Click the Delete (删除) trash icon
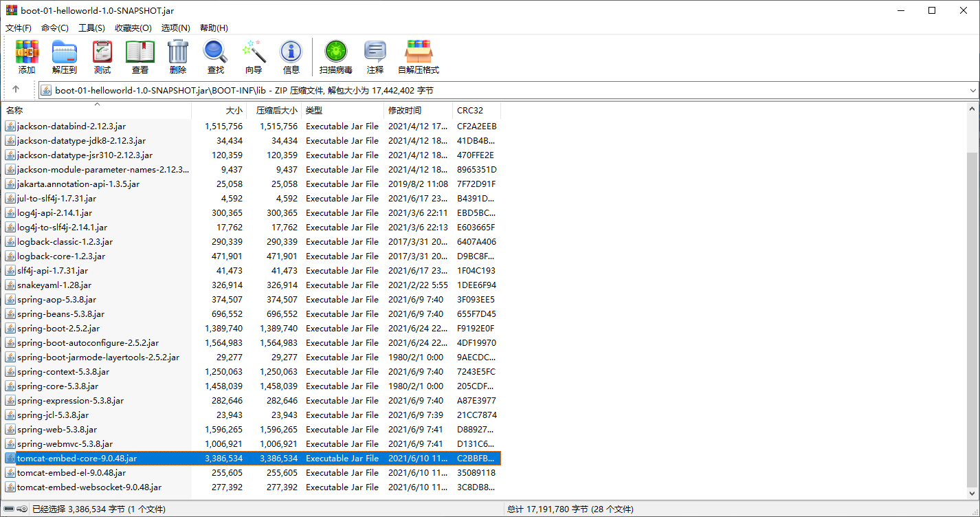The image size is (980, 517). tap(178, 57)
